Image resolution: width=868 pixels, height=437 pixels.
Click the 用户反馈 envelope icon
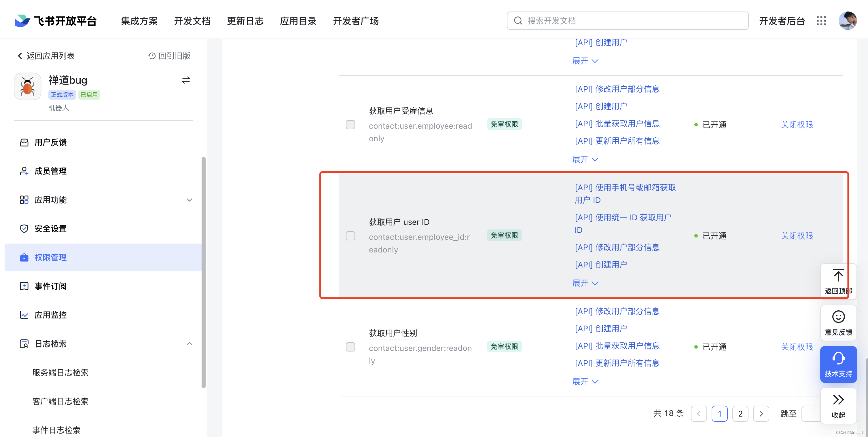tap(24, 142)
